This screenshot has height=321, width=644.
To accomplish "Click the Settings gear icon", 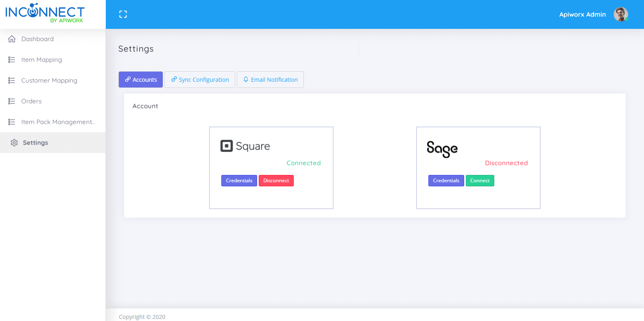I will (x=14, y=143).
